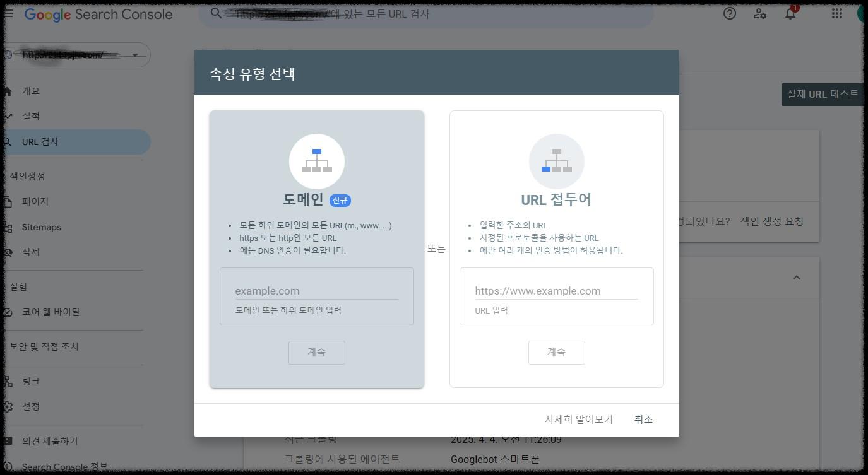This screenshot has width=868, height=475.
Task: Click the Google Search Console logo
Action: pos(98,14)
